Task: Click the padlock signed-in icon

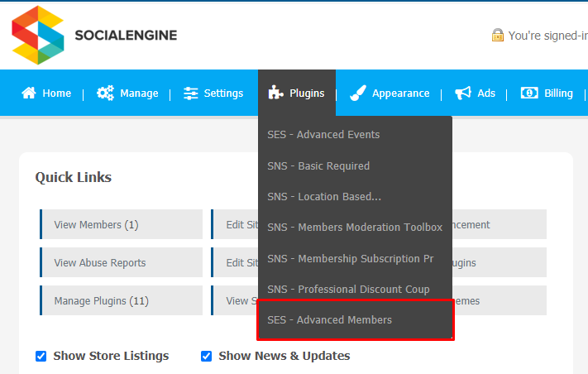Action: pos(498,35)
